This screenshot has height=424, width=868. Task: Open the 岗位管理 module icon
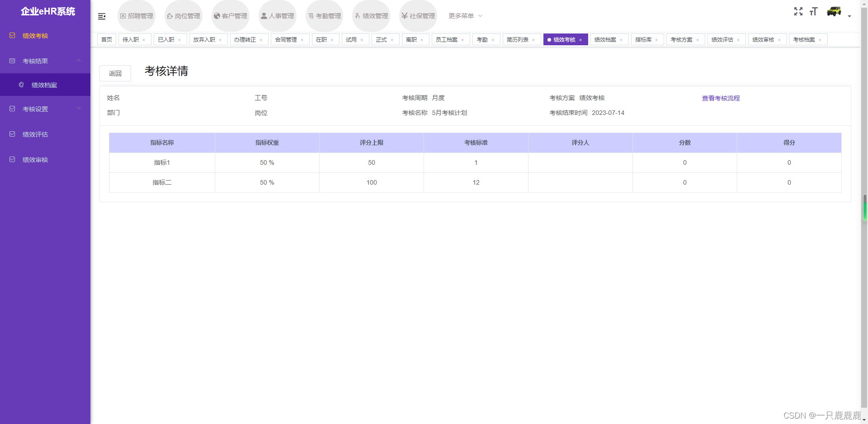click(183, 15)
